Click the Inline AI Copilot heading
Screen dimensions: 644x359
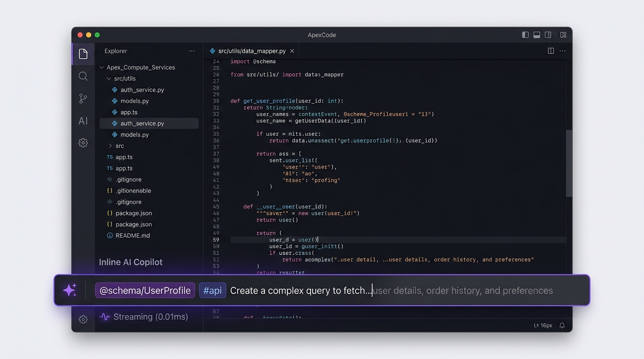point(131,262)
